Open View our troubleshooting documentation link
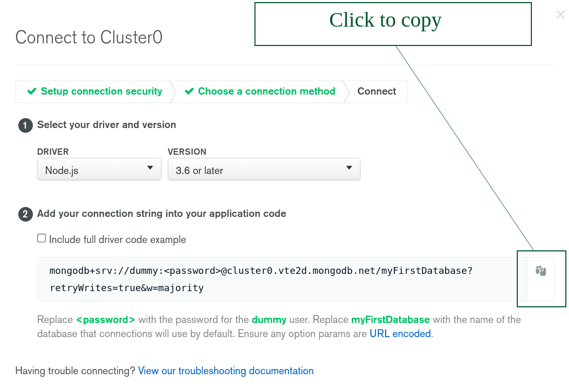Viewport: 569px width, 392px height. pyautogui.click(x=226, y=371)
